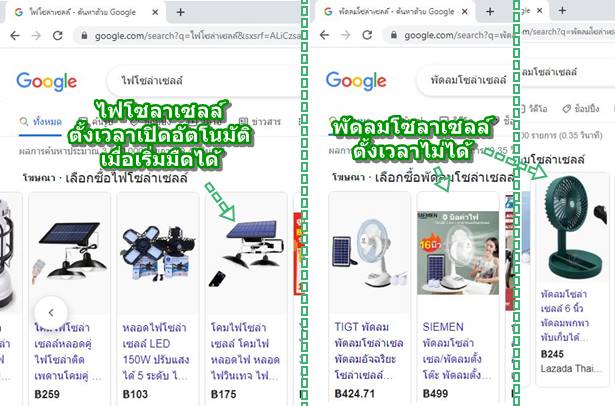Click the left browser address bar
This screenshot has width=615, height=406.
pos(188,36)
